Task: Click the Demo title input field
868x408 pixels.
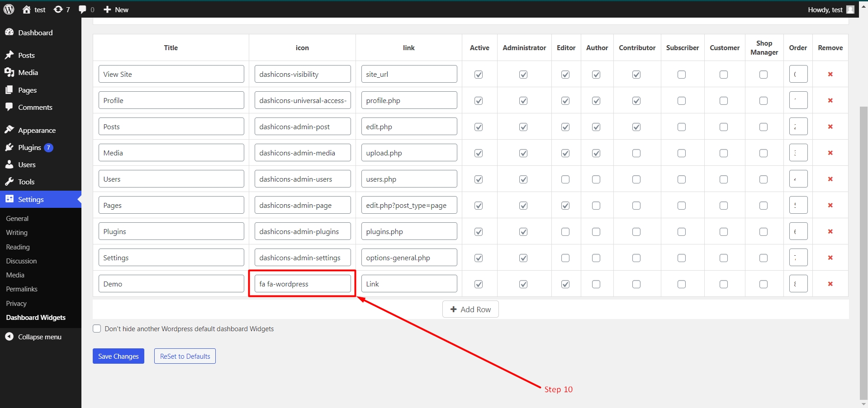Action: tap(171, 284)
